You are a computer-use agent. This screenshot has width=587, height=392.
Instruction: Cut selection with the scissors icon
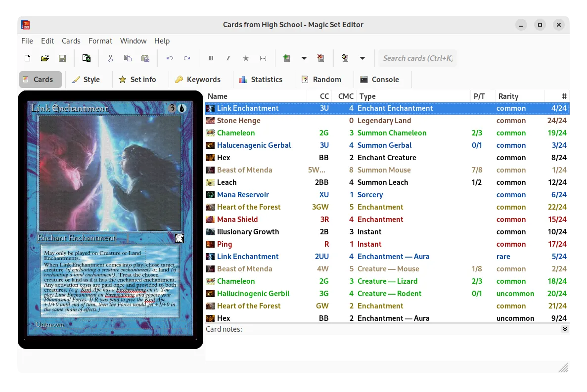tap(110, 58)
